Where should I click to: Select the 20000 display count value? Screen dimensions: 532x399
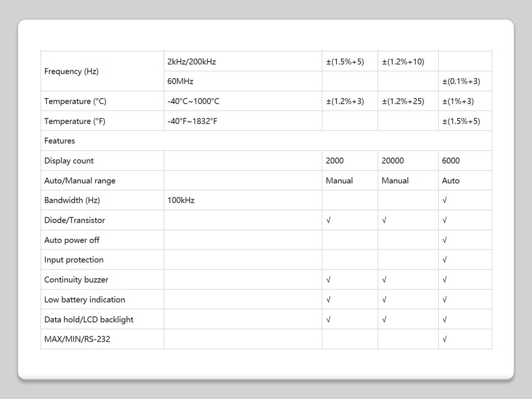(x=393, y=161)
